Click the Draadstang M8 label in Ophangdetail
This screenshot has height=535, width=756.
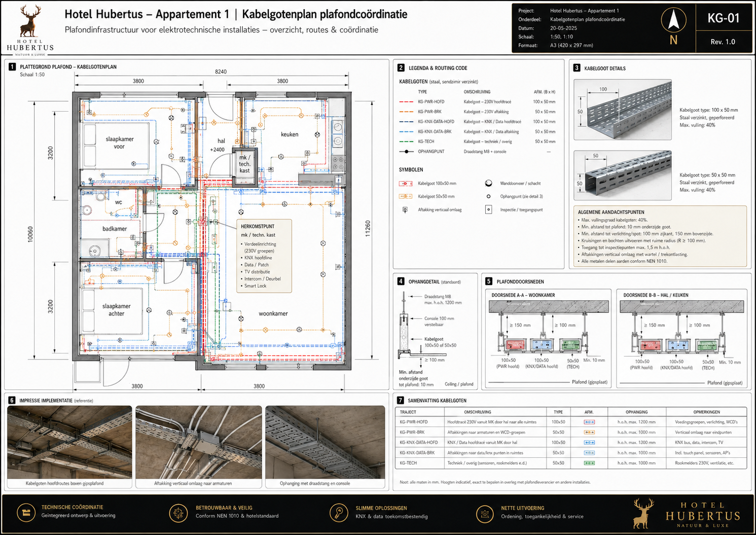(438, 296)
